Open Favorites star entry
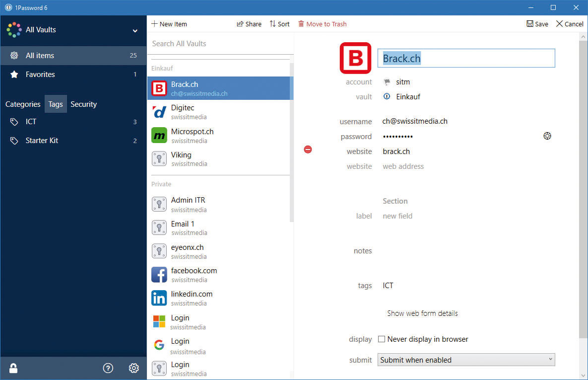Image resolution: width=588 pixels, height=380 pixels. click(x=73, y=75)
